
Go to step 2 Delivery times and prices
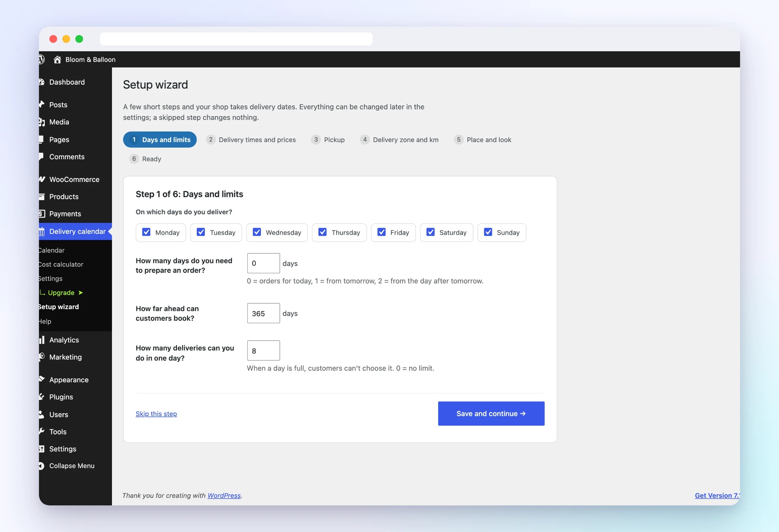(x=251, y=140)
